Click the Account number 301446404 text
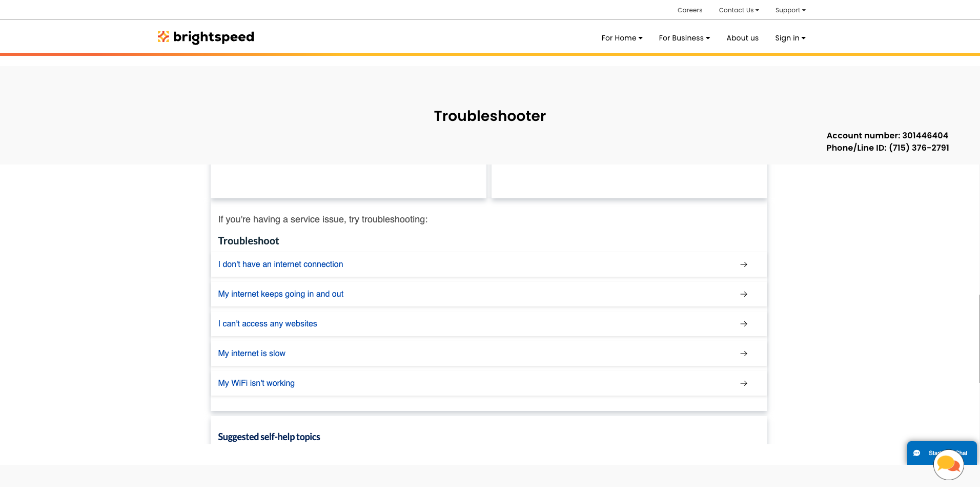This screenshot has height=495, width=980. point(887,135)
